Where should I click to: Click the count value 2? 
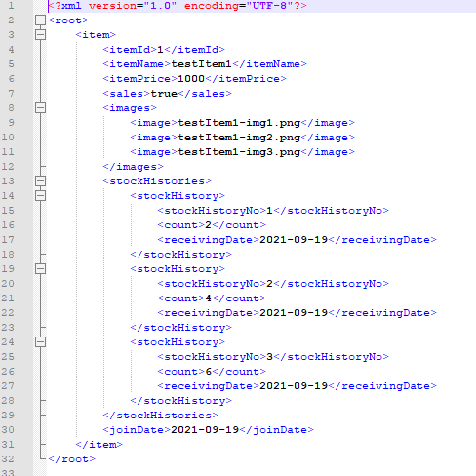[x=208, y=225]
